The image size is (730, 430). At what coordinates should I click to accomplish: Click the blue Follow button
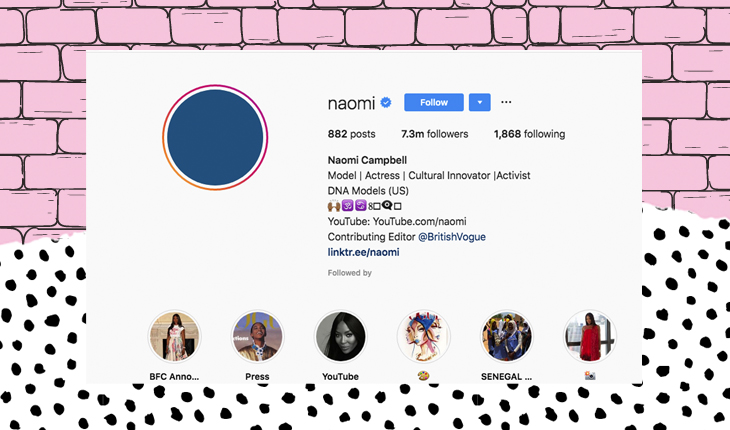pos(433,102)
